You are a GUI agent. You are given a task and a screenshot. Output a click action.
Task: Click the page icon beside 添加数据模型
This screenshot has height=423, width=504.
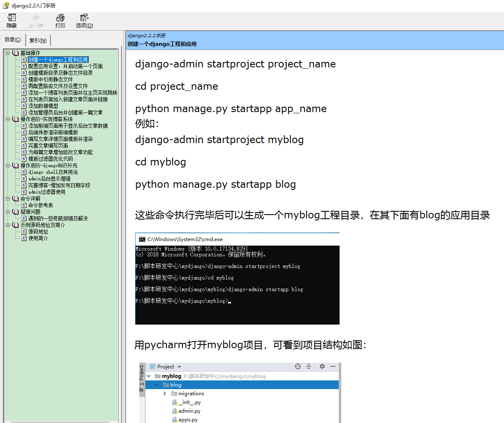coord(24,106)
